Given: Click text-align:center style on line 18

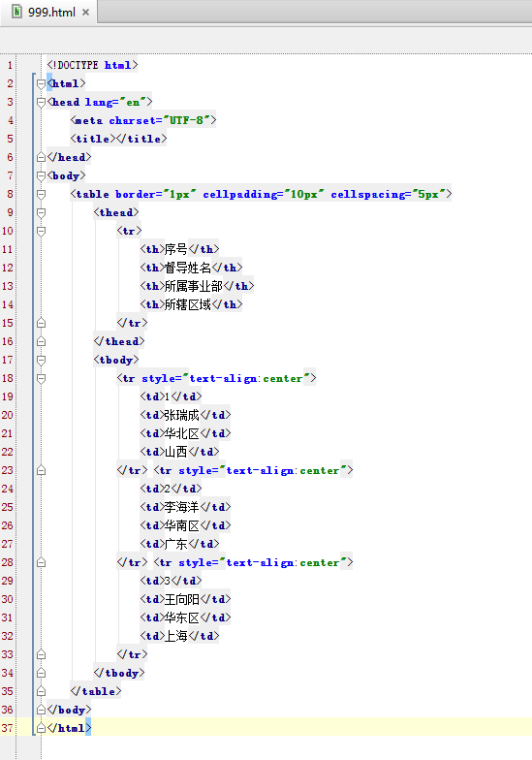Looking at the screenshot, I should (x=246, y=378).
